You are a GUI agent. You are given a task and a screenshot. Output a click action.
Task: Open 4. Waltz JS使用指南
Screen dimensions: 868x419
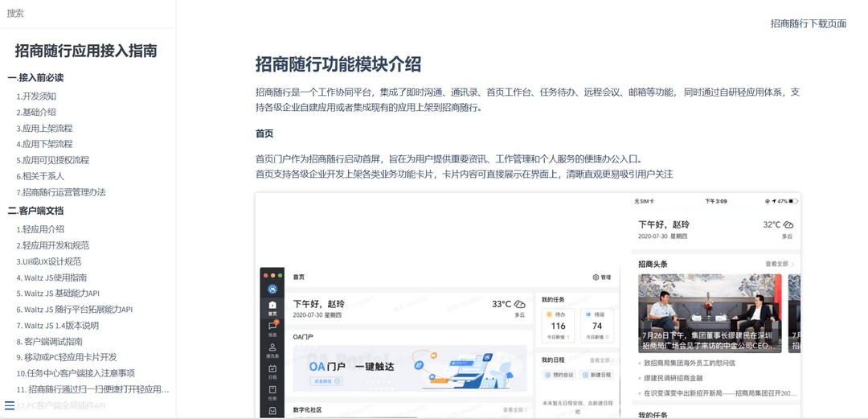tap(51, 277)
